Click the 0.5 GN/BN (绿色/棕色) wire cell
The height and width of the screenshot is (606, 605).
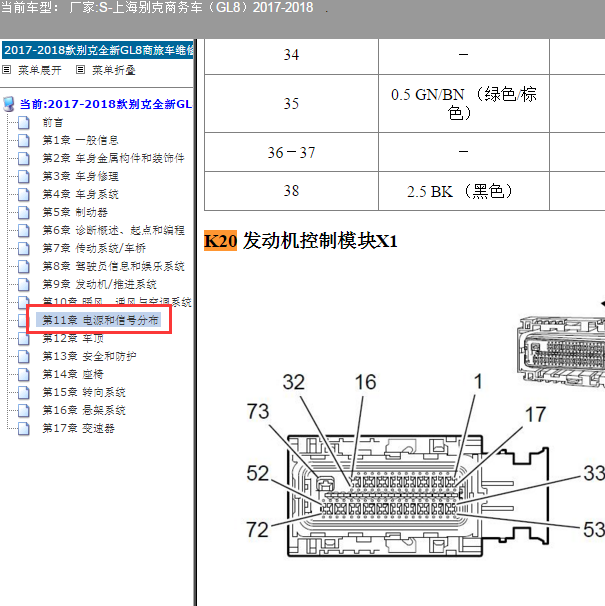pos(464,104)
